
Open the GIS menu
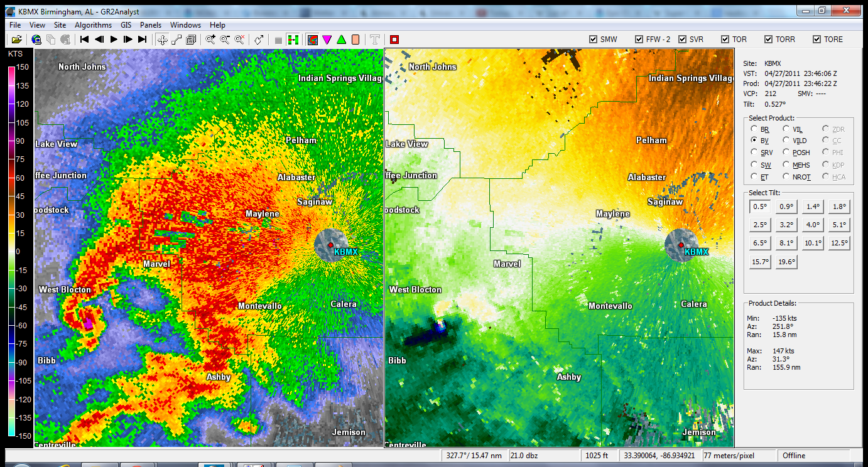[126, 25]
